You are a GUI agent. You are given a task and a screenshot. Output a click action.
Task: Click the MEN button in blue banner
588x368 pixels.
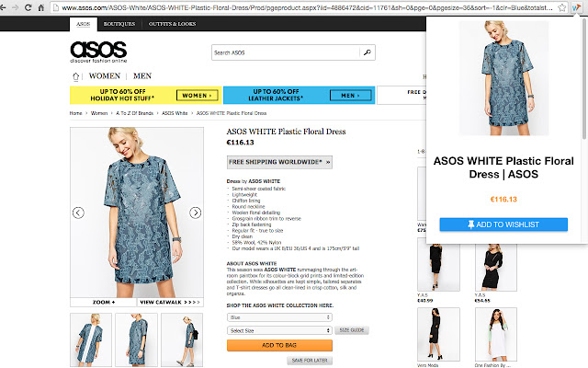point(351,96)
